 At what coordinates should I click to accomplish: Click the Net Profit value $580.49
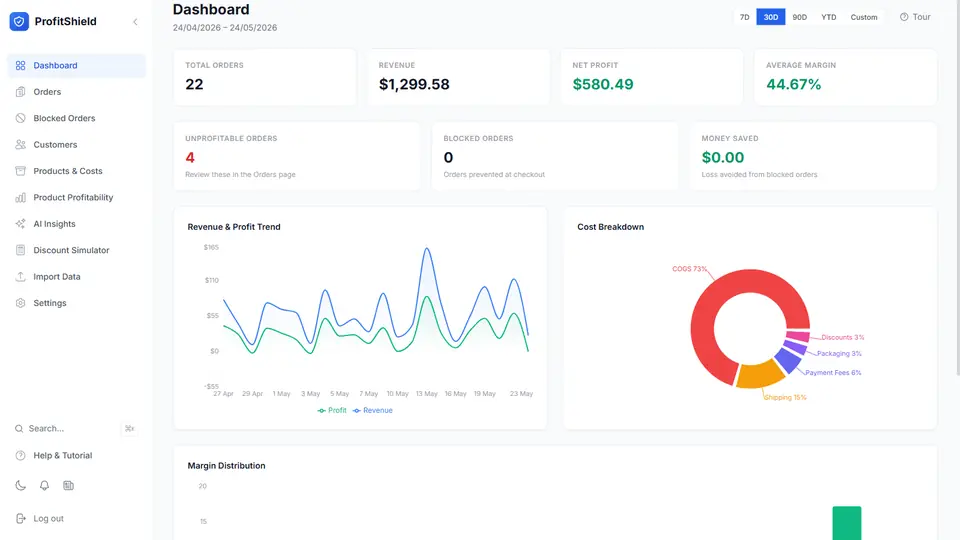pos(603,84)
